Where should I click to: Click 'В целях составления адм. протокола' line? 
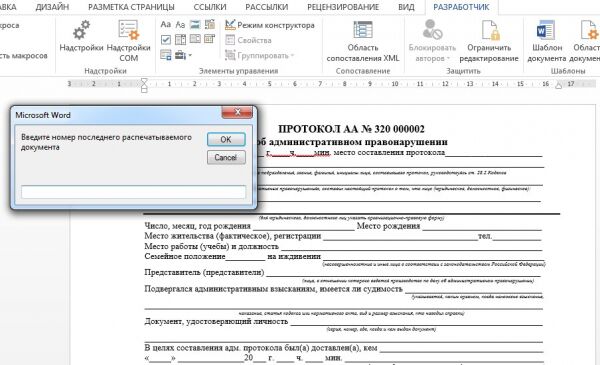click(261, 348)
